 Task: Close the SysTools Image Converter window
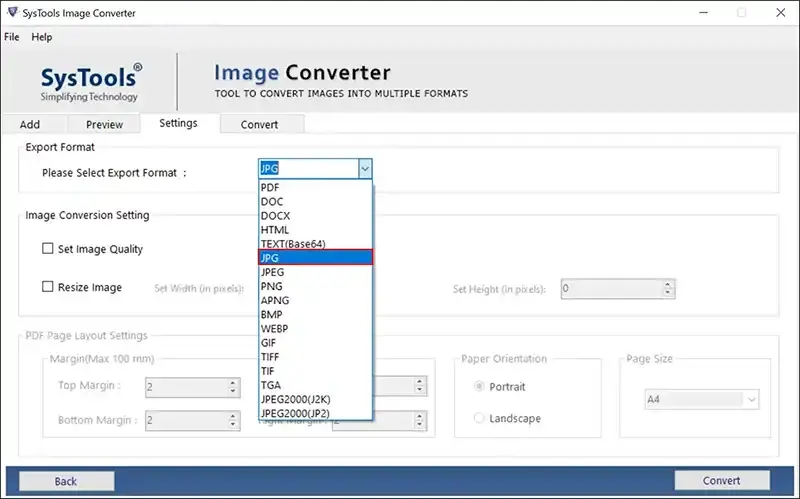780,12
